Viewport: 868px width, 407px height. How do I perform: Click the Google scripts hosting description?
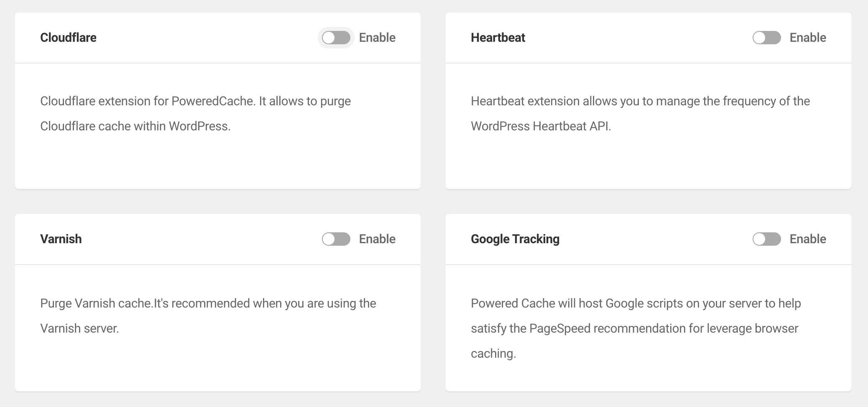tap(636, 328)
